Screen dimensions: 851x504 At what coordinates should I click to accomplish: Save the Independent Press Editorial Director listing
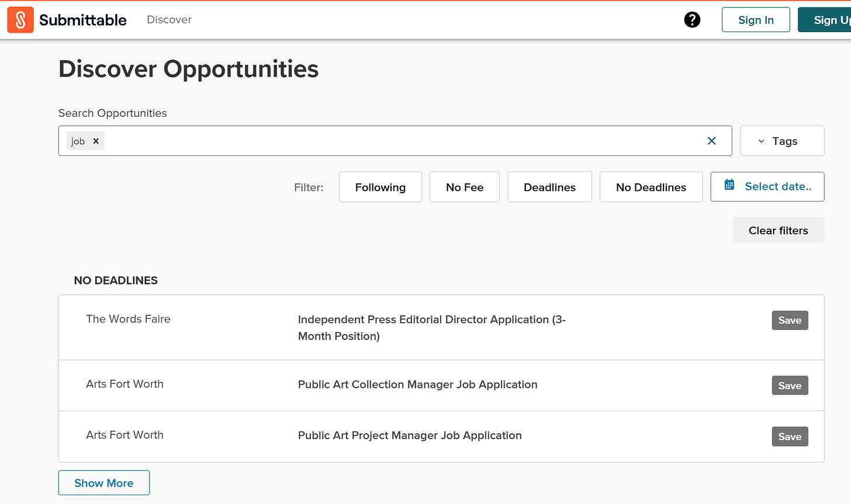pos(790,320)
